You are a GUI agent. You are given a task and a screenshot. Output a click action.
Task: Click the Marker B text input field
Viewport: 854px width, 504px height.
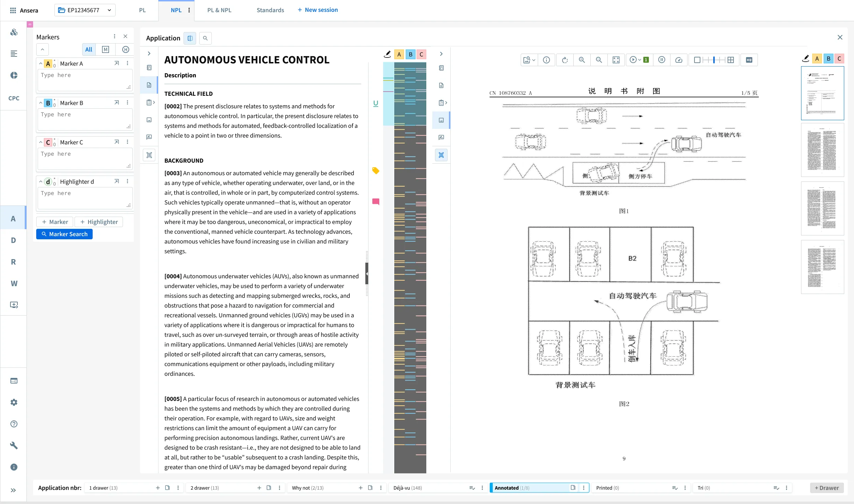[x=85, y=119]
